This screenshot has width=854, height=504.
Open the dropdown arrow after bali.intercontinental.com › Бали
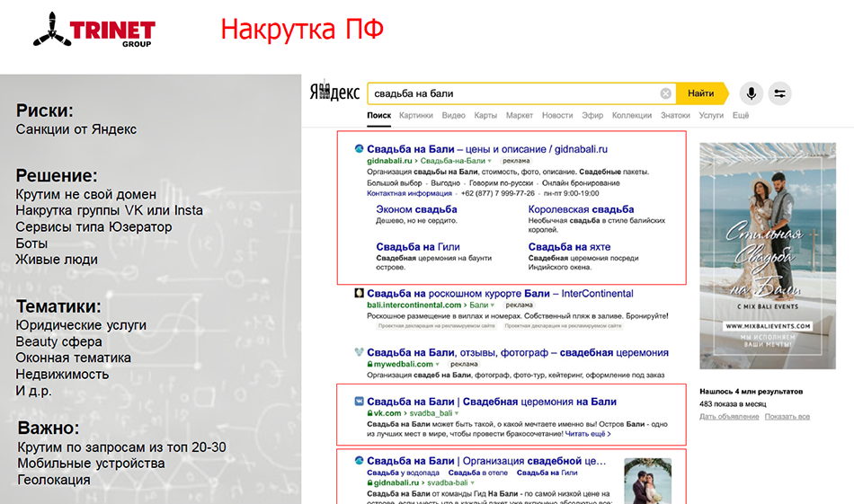(x=493, y=305)
